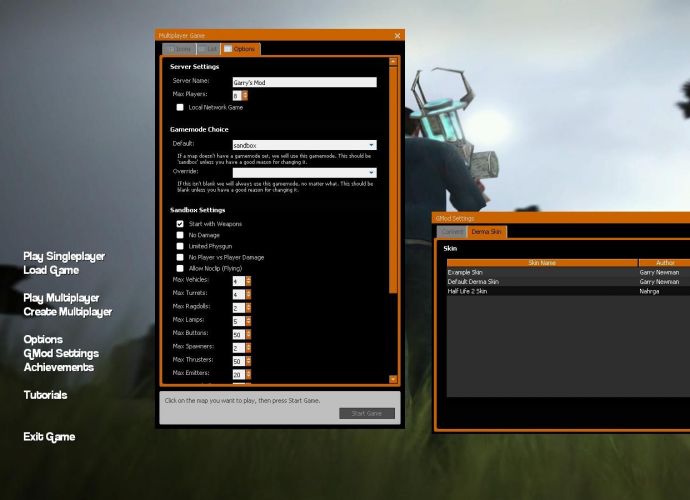The image size is (690, 500).
Task: Click Exit Game in main menu
Action: 49,437
